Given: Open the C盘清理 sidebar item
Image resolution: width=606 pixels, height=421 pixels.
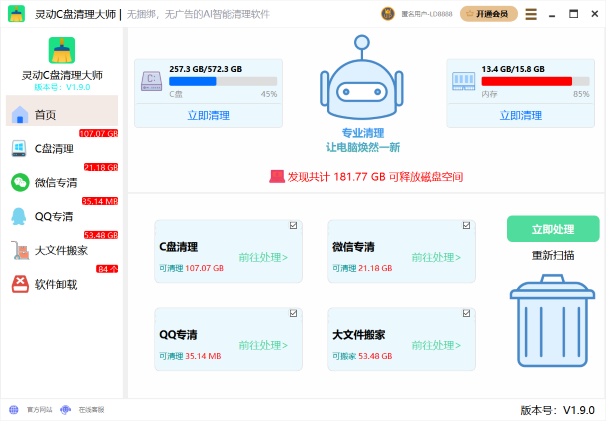Looking at the screenshot, I should [x=62, y=148].
